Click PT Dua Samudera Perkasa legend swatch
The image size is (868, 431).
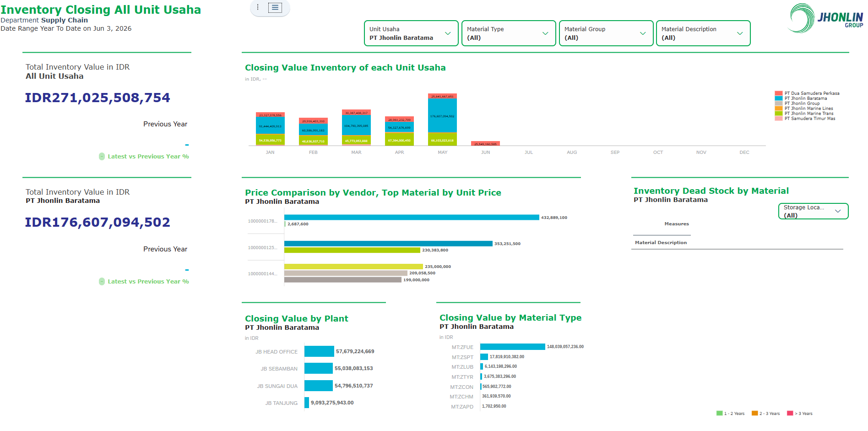779,93
